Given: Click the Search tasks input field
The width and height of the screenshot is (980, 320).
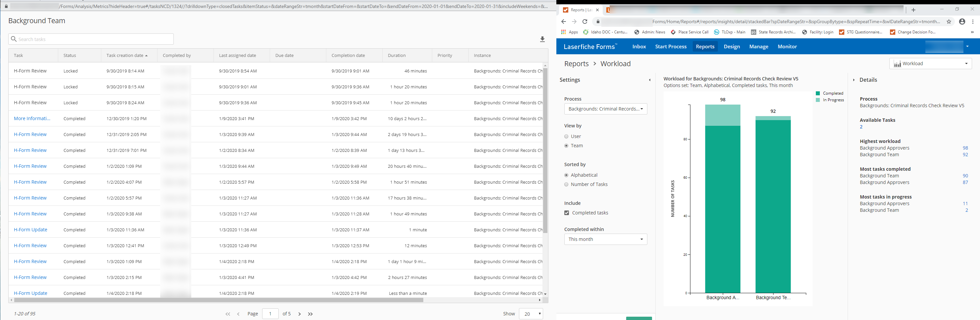Looking at the screenshot, I should [x=91, y=39].
